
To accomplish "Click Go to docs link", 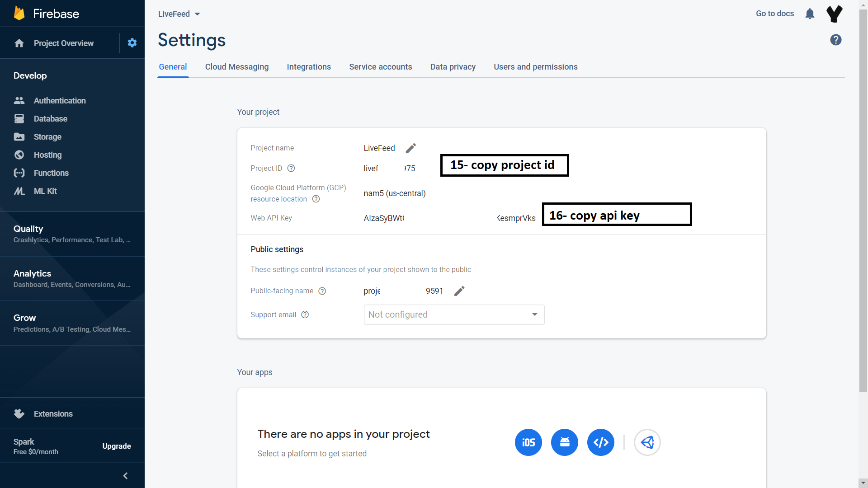I will coord(775,14).
